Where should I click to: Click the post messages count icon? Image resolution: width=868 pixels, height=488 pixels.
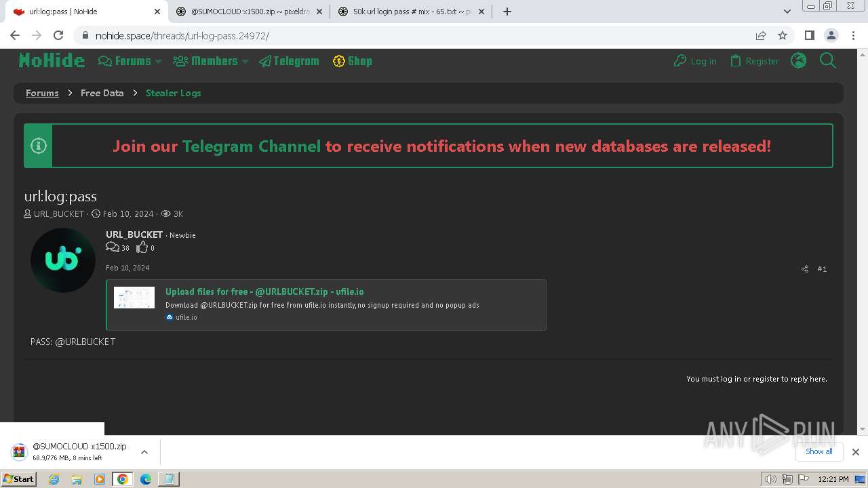(x=113, y=247)
